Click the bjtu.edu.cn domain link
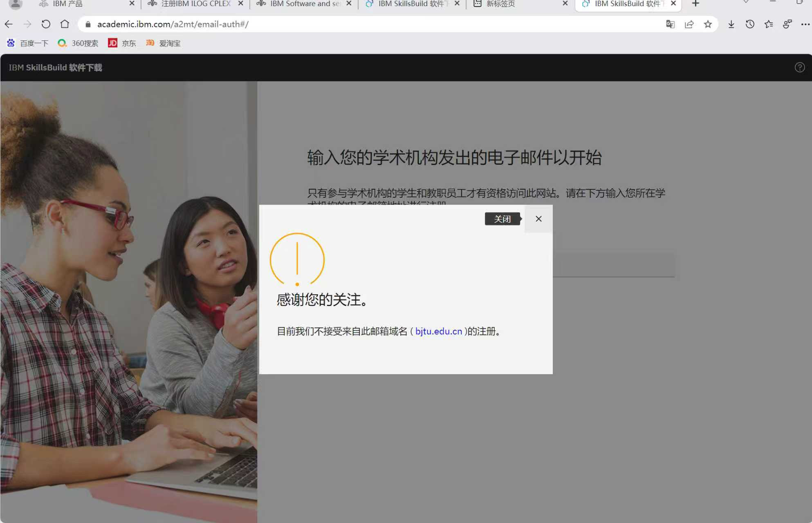Screen dimensions: 812x523 pos(438,331)
